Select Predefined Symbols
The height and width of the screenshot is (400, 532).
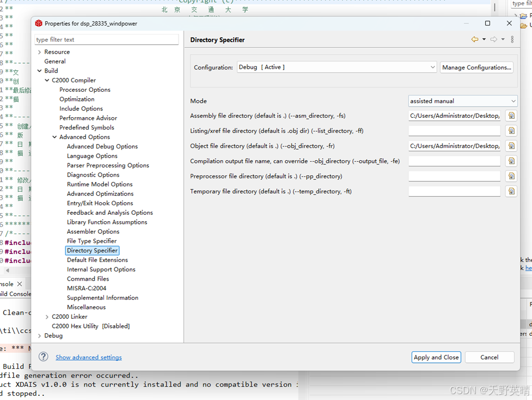tap(87, 128)
